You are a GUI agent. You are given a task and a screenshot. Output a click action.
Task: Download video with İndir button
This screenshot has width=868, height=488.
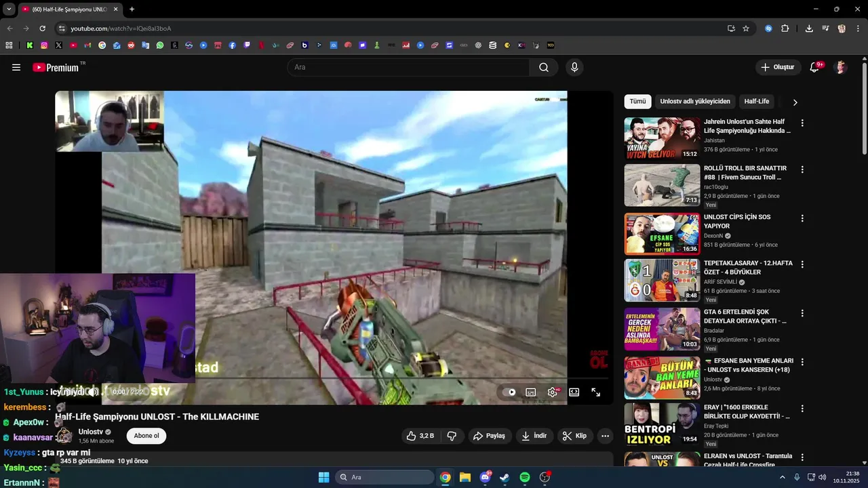point(534,436)
